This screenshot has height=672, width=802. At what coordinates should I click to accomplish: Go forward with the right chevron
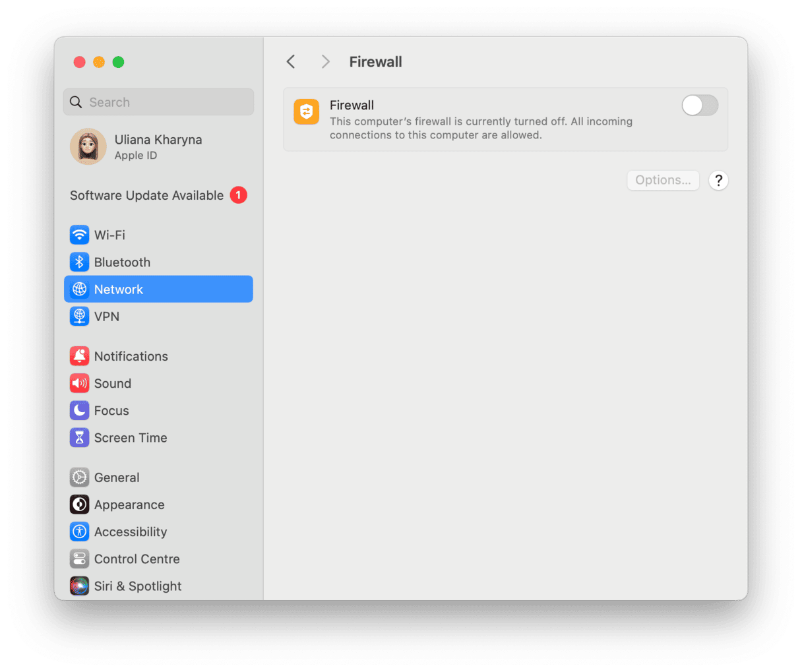(325, 62)
